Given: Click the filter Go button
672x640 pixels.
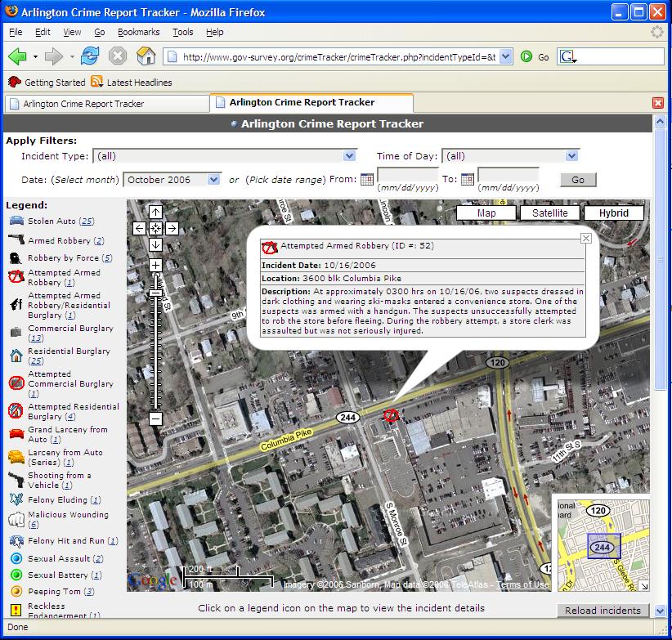Looking at the screenshot, I should (x=578, y=180).
